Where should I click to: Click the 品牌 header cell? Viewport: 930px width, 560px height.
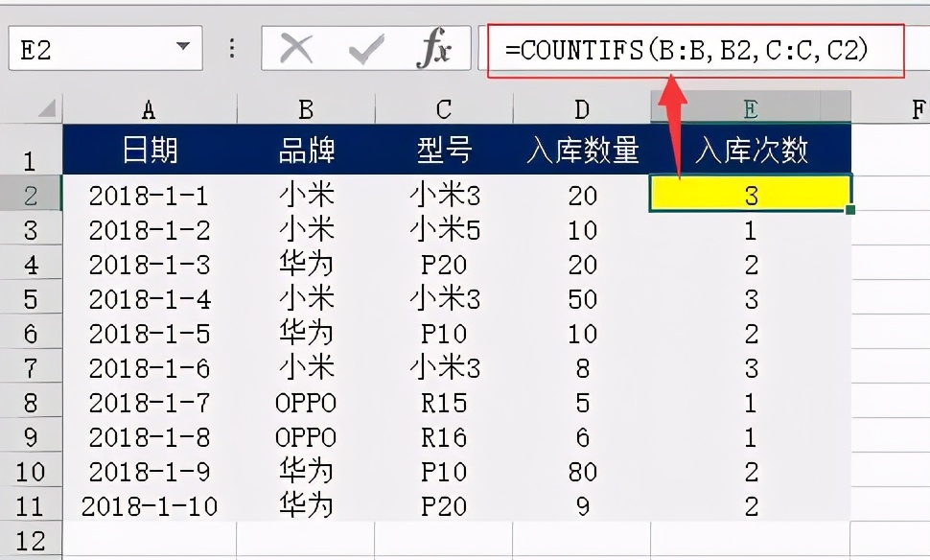click(x=306, y=151)
